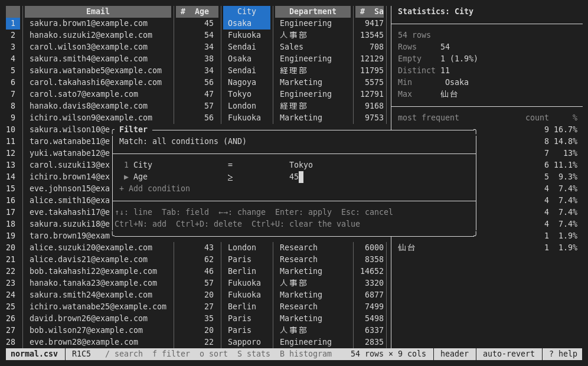Click the Tokyo value in filter
This screenshot has height=366, width=588.
[x=300, y=165]
